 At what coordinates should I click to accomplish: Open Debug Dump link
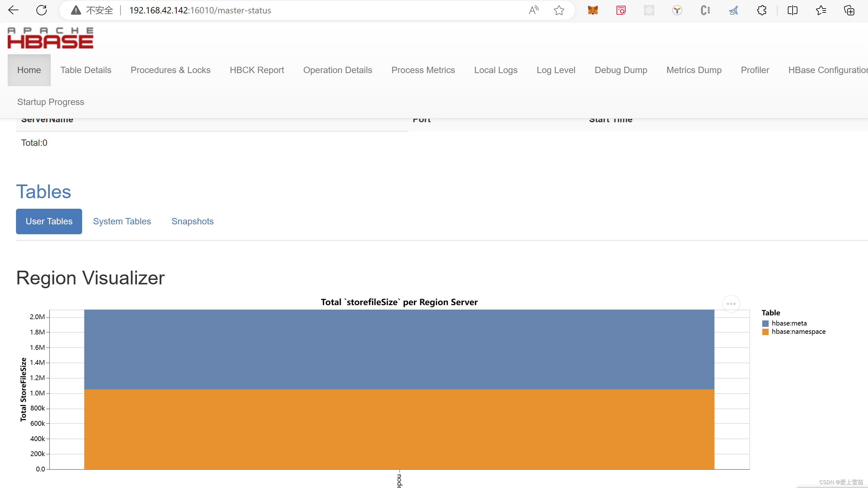coord(621,70)
